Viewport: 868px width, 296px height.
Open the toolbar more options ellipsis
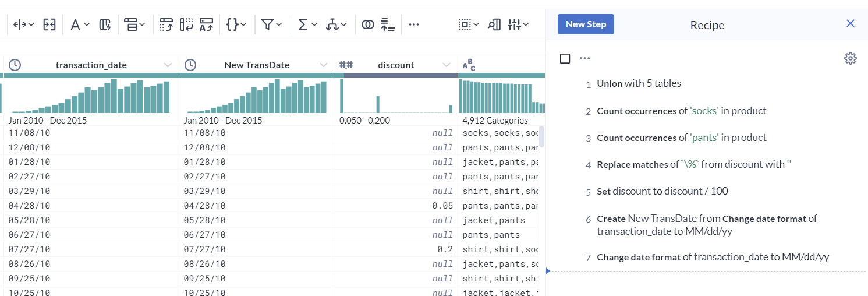(x=414, y=24)
